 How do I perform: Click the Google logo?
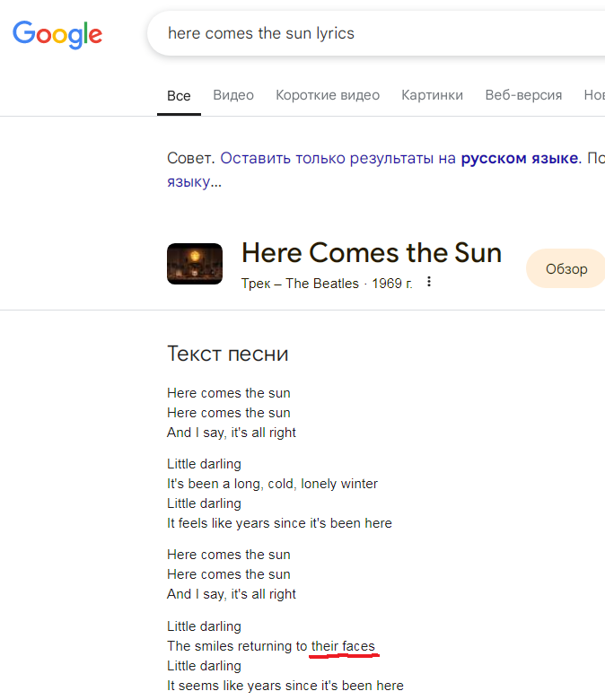click(57, 34)
